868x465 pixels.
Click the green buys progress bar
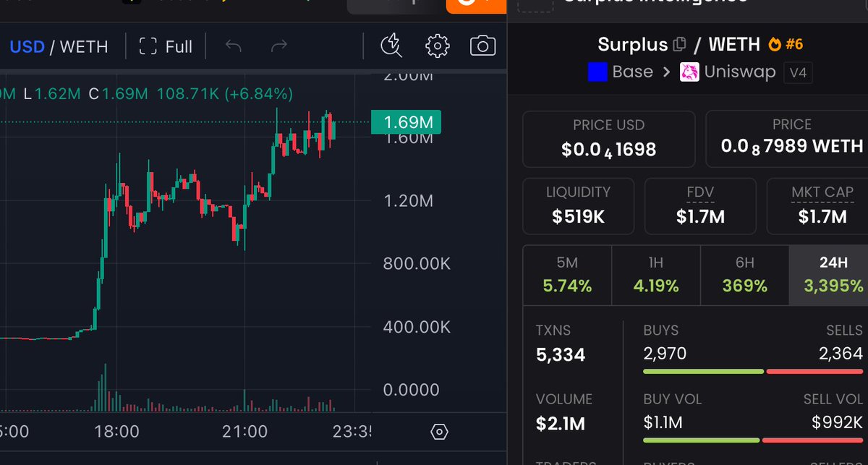point(703,372)
